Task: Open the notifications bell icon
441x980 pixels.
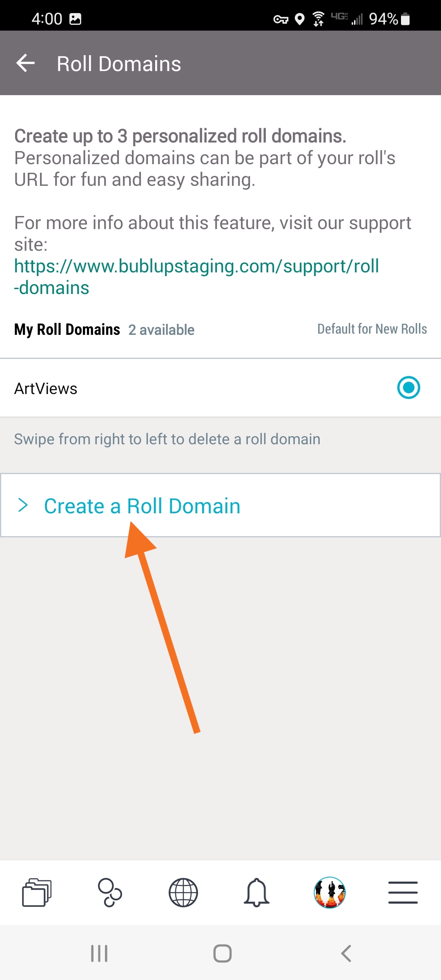Action: [x=256, y=892]
